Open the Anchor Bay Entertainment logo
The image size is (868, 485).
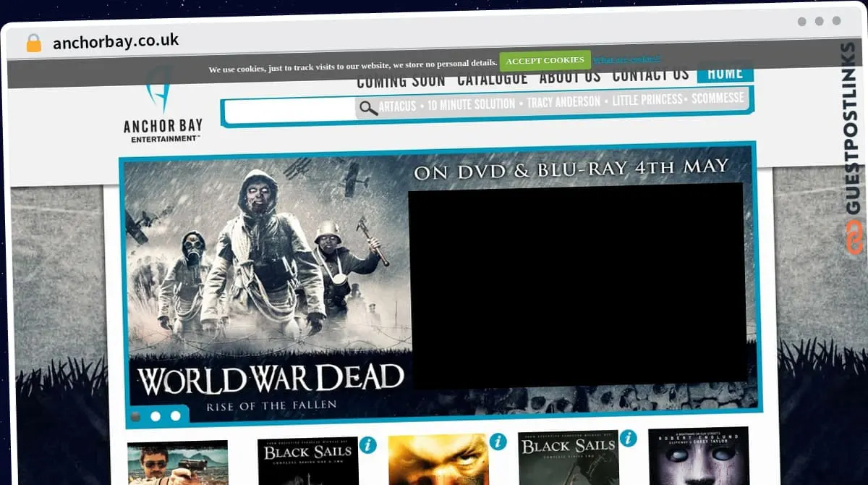coord(163,106)
